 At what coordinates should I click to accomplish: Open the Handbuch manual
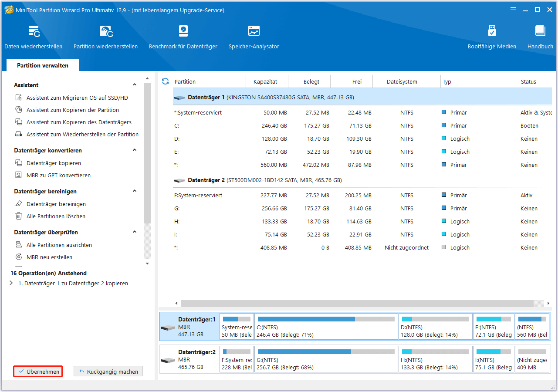(540, 37)
